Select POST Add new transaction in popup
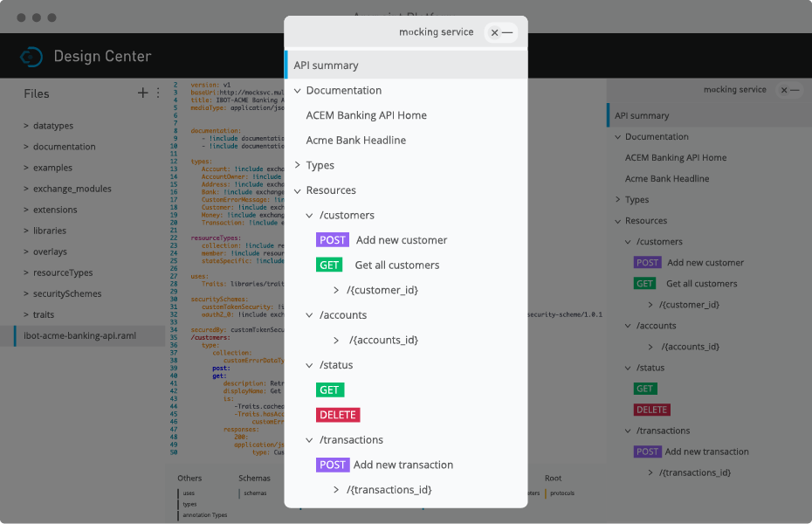Viewport: 812px width, 524px height. (x=384, y=465)
